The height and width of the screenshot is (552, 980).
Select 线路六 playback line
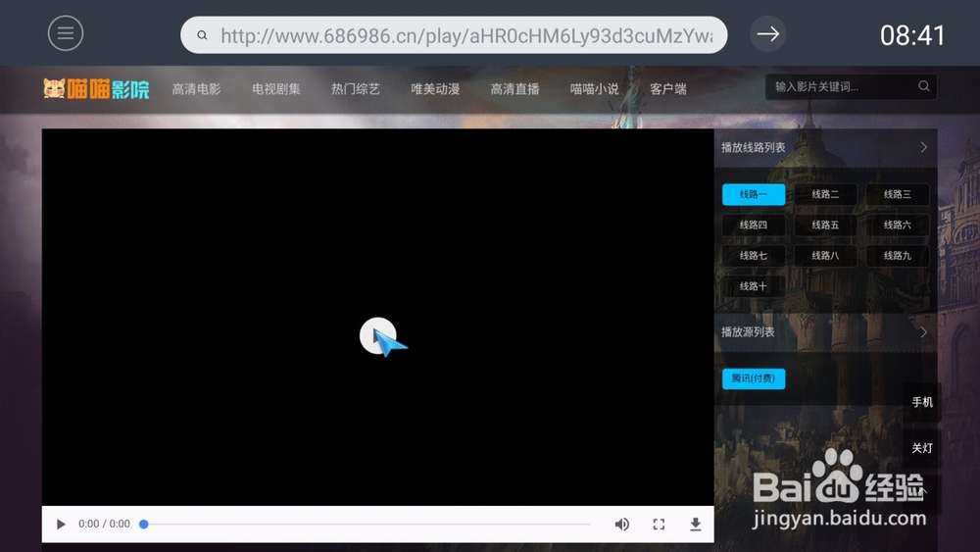(x=897, y=226)
